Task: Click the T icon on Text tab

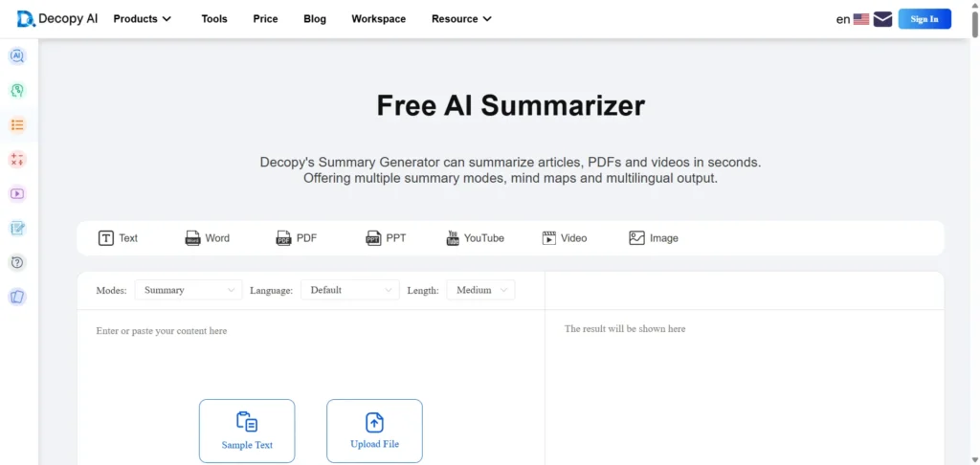Action: pyautogui.click(x=106, y=238)
